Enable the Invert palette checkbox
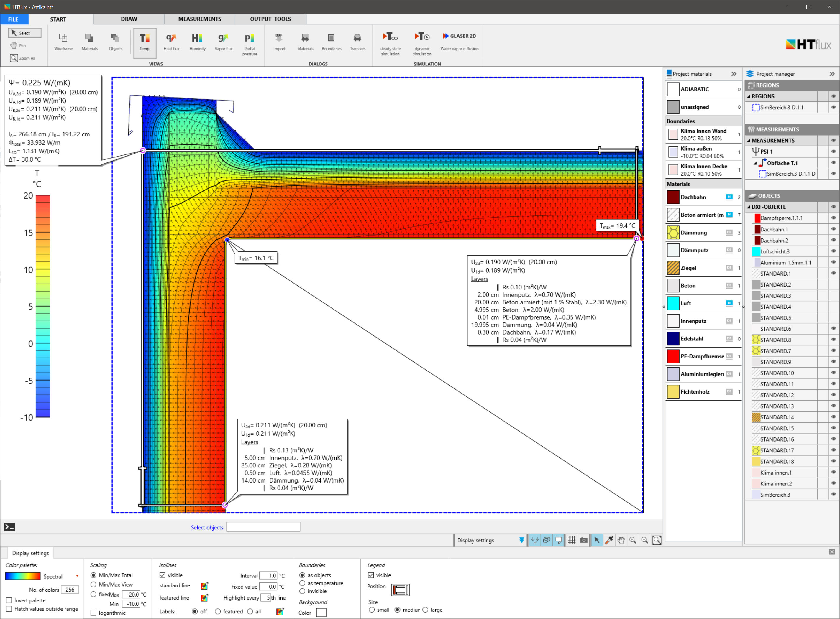Screen dimensions: 840x619 (x=9, y=600)
